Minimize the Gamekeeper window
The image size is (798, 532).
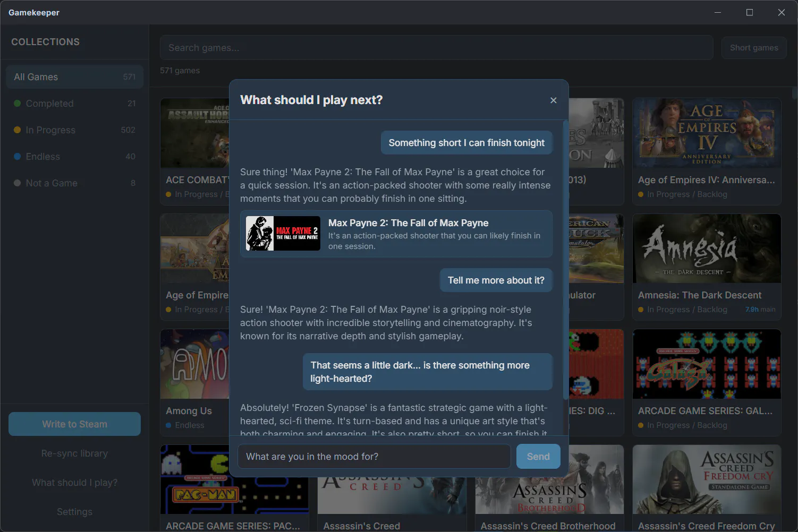(x=718, y=12)
